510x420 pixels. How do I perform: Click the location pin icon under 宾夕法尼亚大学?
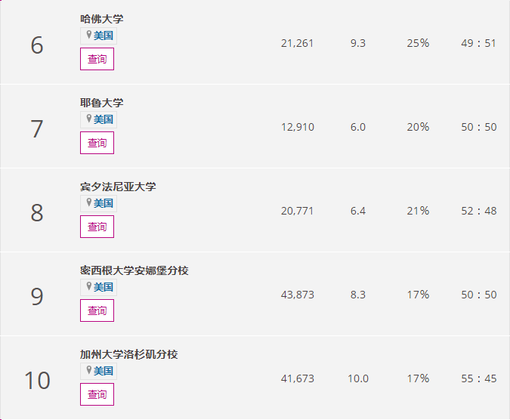[x=88, y=203]
